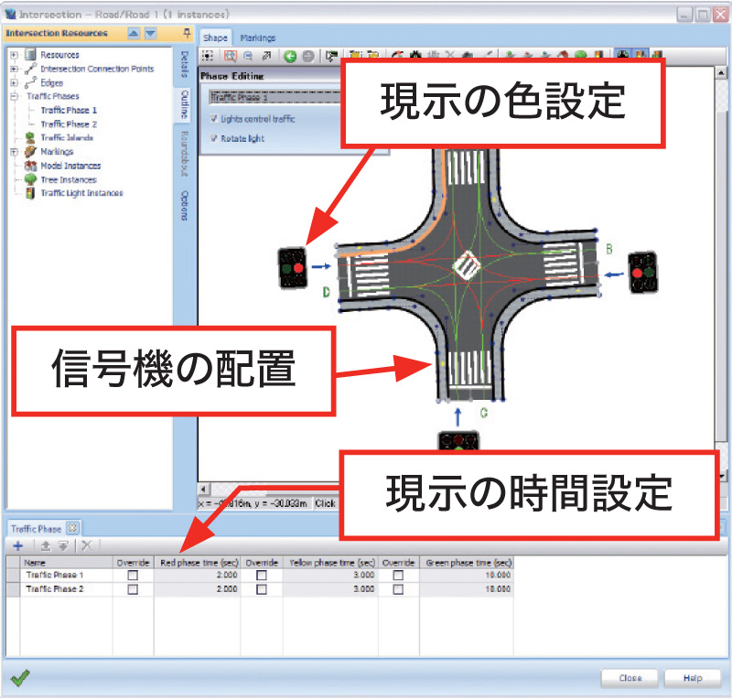Select the left traffic light near D
Viewport: 732px width, 700px height.
(x=293, y=268)
